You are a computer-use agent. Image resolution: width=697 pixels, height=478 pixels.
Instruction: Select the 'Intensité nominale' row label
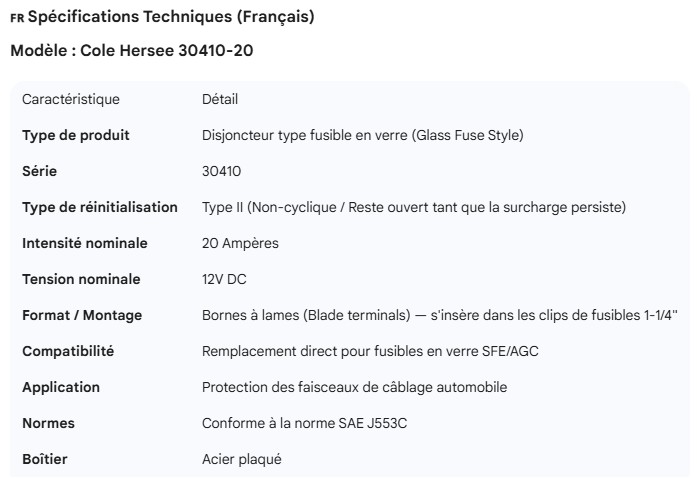(85, 243)
